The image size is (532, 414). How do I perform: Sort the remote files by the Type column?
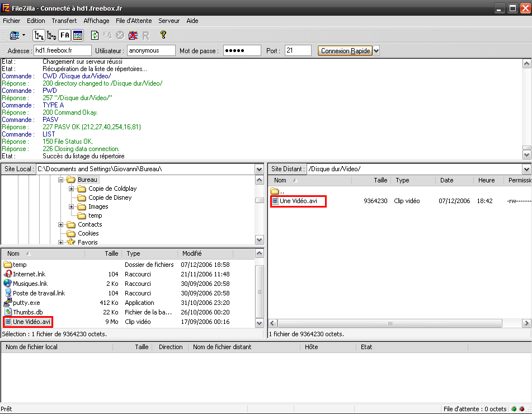click(413, 180)
